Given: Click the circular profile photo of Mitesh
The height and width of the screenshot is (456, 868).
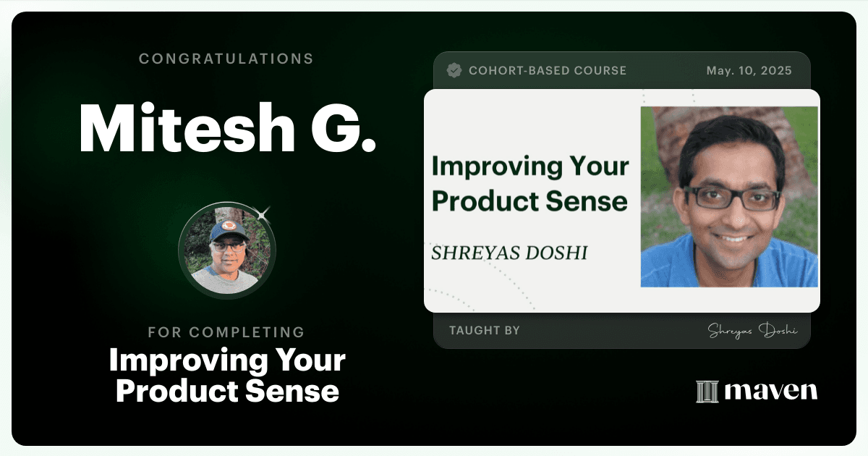Looking at the screenshot, I should tap(227, 251).
